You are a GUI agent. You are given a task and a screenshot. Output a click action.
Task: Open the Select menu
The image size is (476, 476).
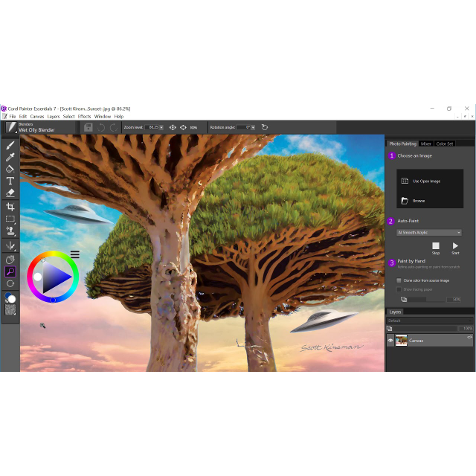coord(68,117)
